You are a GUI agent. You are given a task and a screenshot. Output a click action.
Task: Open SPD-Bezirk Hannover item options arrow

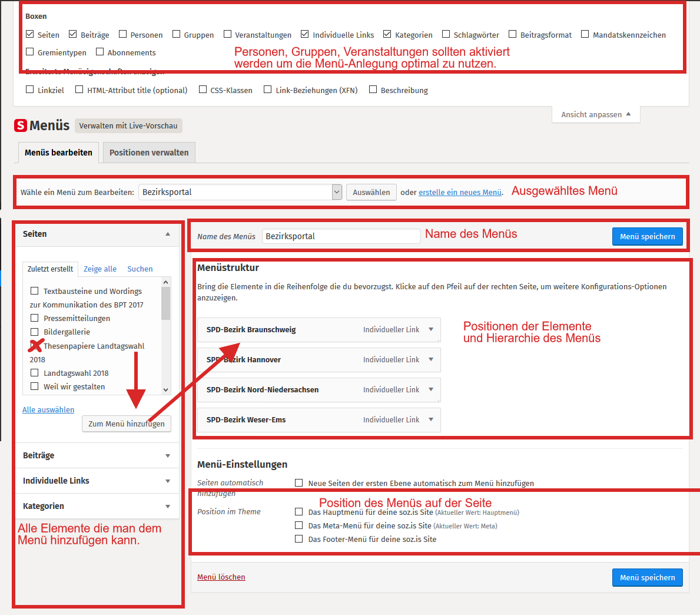[431, 359]
